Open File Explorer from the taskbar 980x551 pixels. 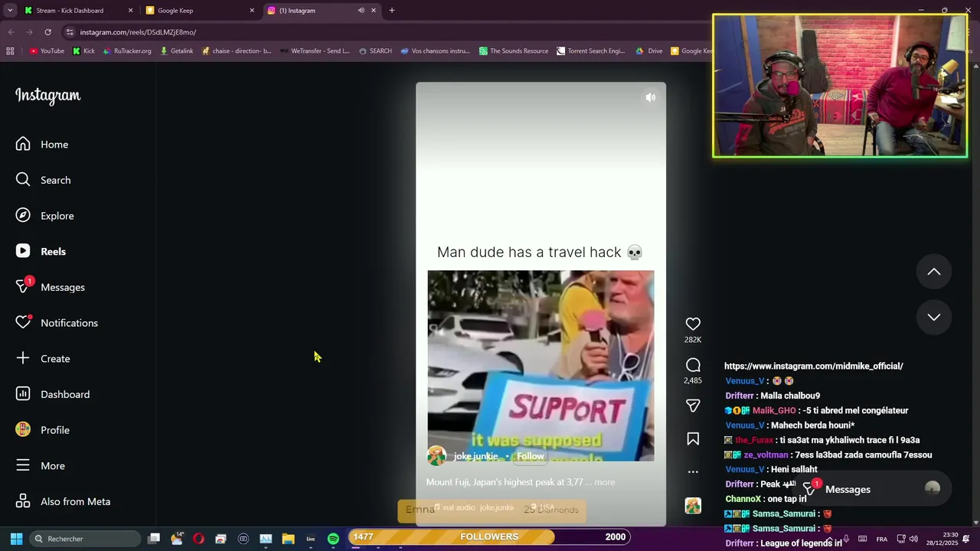coord(288,539)
